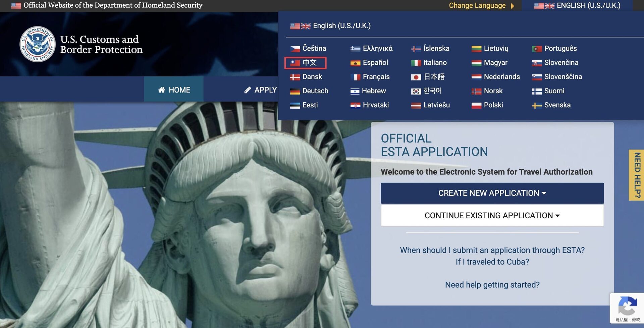The width and height of the screenshot is (644, 328).
Task: Choose Español from the language menu
Action: (x=375, y=63)
